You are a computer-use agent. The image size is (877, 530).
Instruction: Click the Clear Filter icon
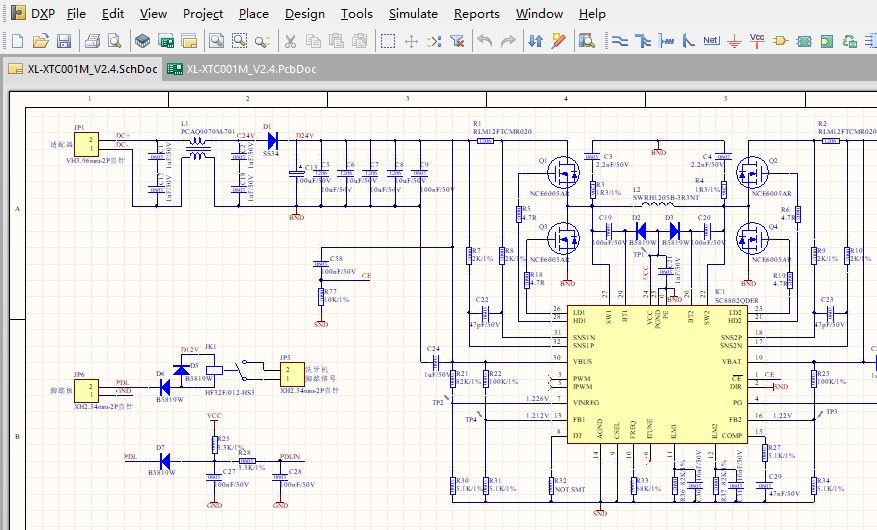click(457, 41)
